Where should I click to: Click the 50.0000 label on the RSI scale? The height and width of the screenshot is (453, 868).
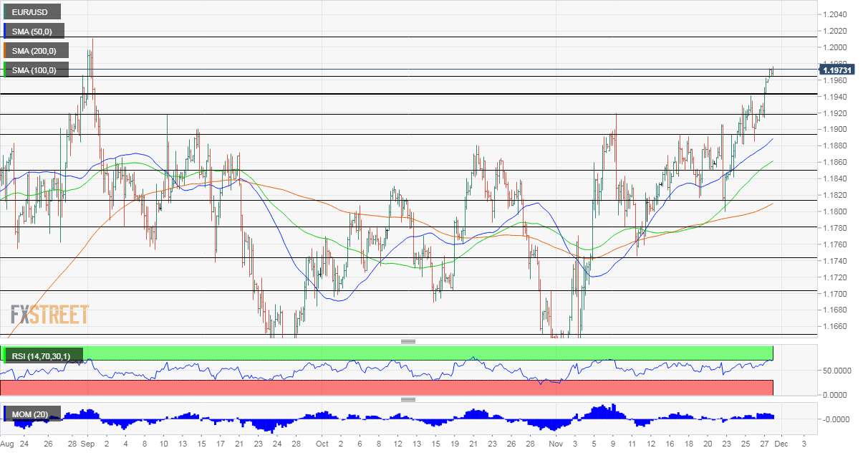839,371
